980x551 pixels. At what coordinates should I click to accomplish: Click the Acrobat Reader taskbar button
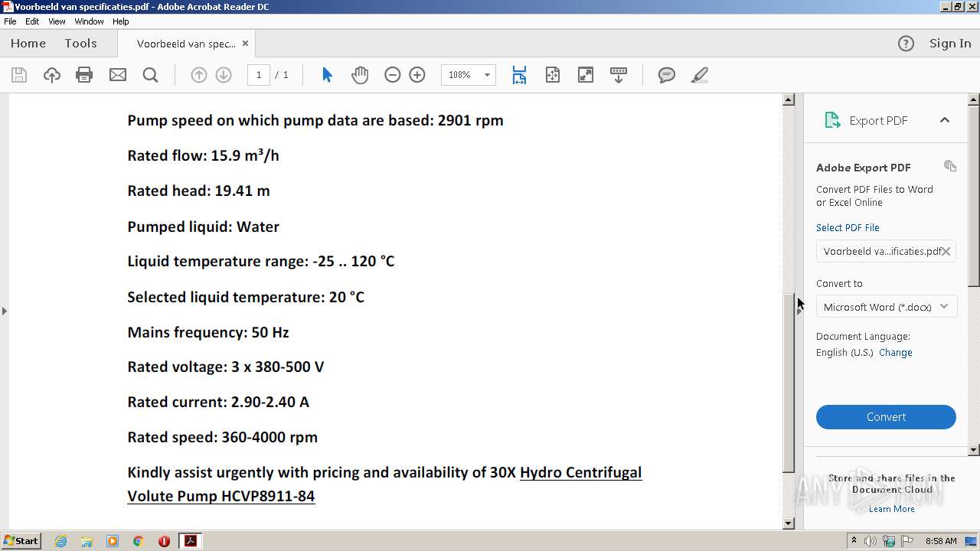190,541
